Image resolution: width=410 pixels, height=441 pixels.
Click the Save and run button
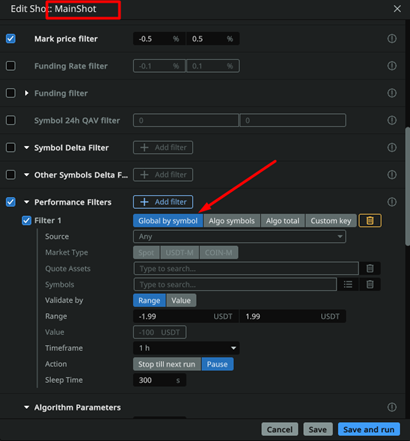(369, 429)
